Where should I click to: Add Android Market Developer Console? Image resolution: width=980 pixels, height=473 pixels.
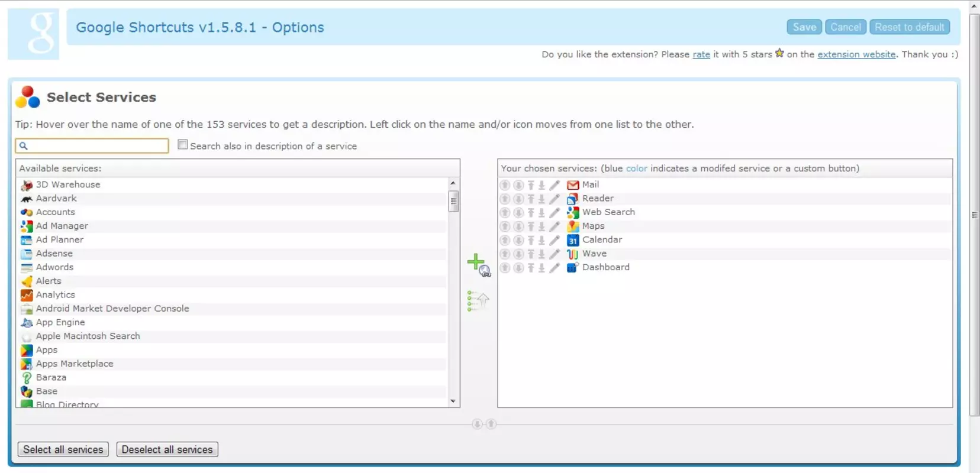coord(112,309)
